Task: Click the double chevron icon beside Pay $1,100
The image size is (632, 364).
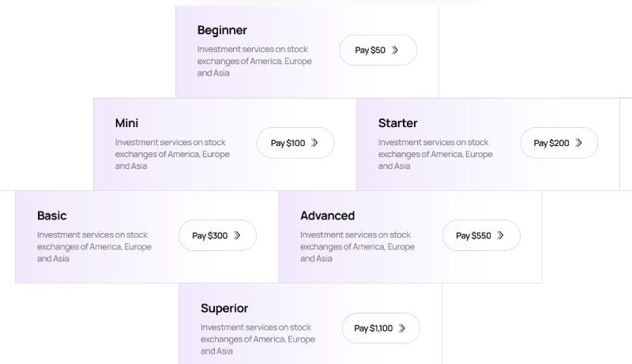Action: (402, 328)
